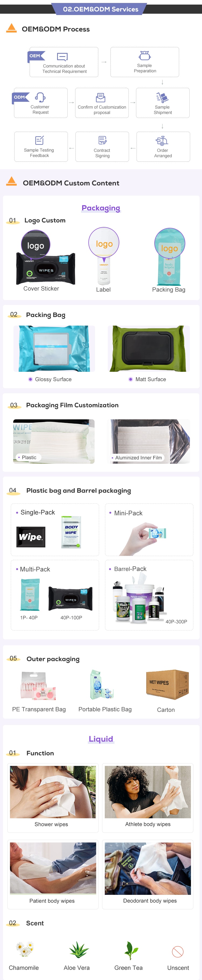202x980 pixels.
Task: Click the Sample Preparation icon
Action: click(x=144, y=56)
